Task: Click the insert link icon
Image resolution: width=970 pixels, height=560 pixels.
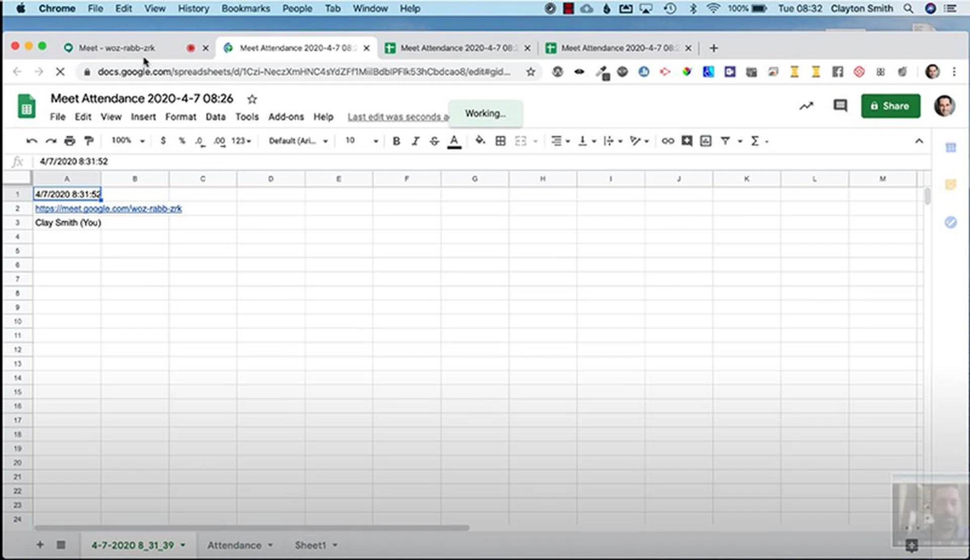Action: (x=667, y=141)
